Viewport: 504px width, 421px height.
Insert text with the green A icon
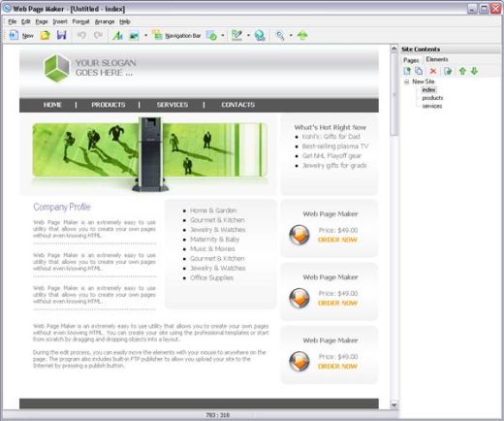pos(117,35)
